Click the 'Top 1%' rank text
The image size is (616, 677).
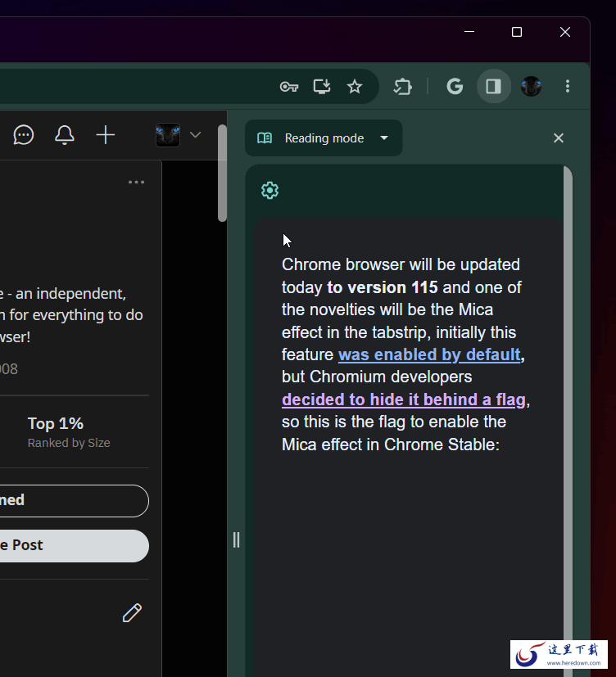pyautogui.click(x=56, y=423)
